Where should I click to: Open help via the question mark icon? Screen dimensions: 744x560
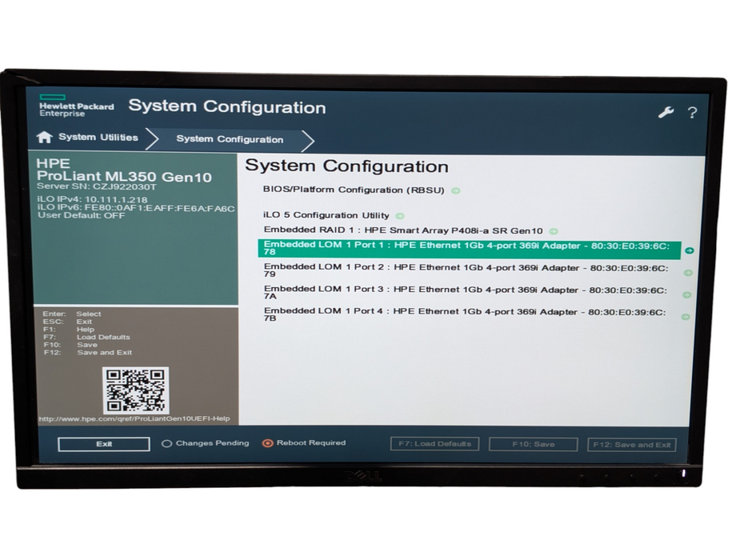(x=692, y=113)
